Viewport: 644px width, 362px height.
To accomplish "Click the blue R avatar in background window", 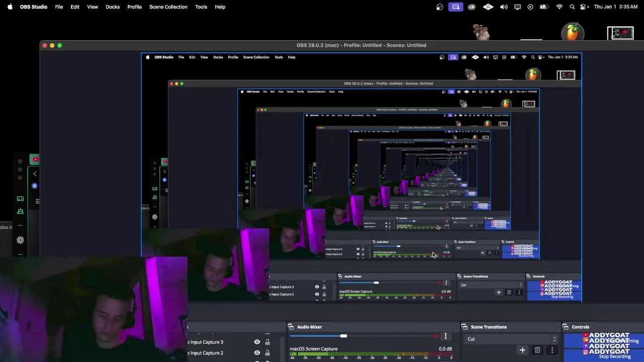I will [x=34, y=186].
